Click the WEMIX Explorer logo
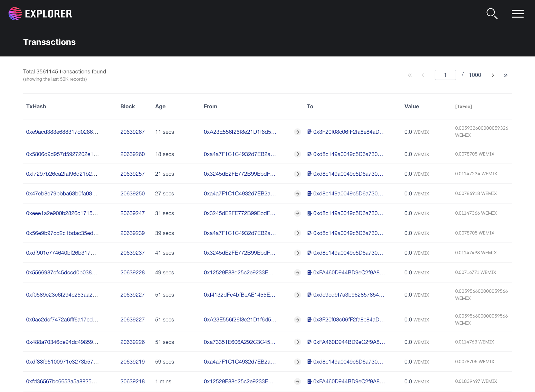 (x=40, y=13)
